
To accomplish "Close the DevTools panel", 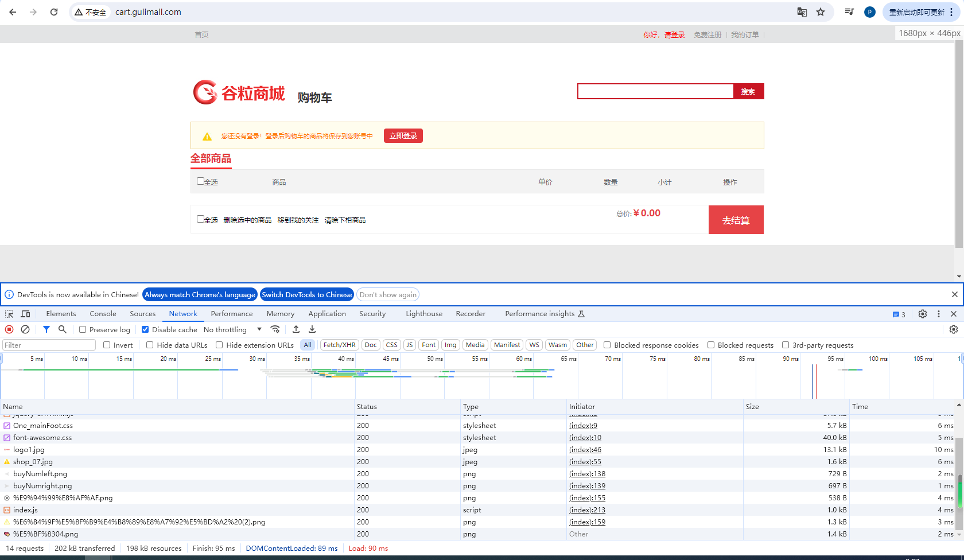I will coord(954,314).
